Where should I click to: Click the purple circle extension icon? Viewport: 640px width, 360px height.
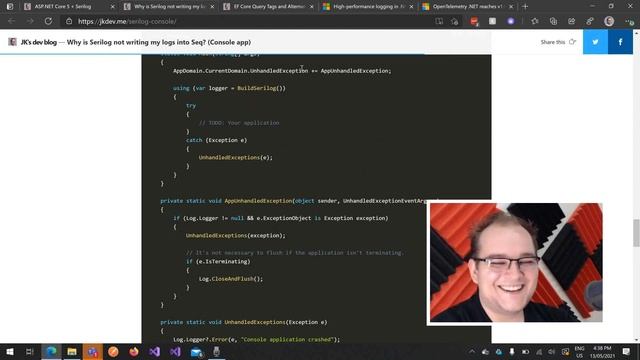(511, 21)
